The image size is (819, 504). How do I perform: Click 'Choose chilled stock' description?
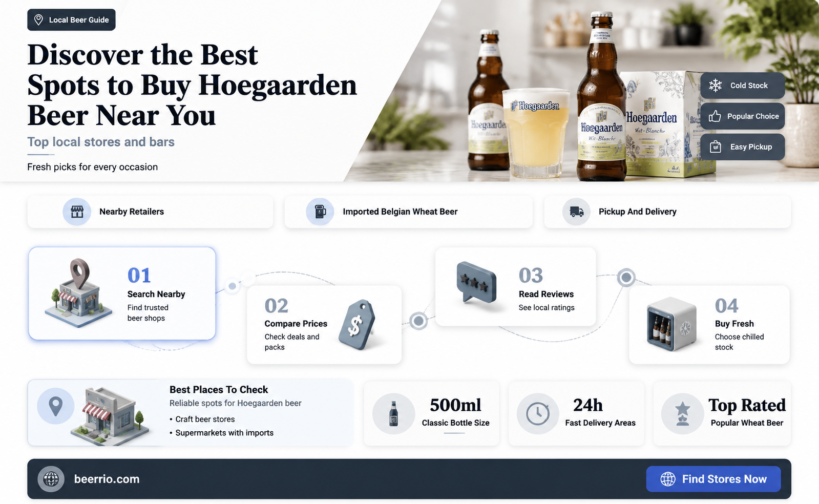pos(739,342)
